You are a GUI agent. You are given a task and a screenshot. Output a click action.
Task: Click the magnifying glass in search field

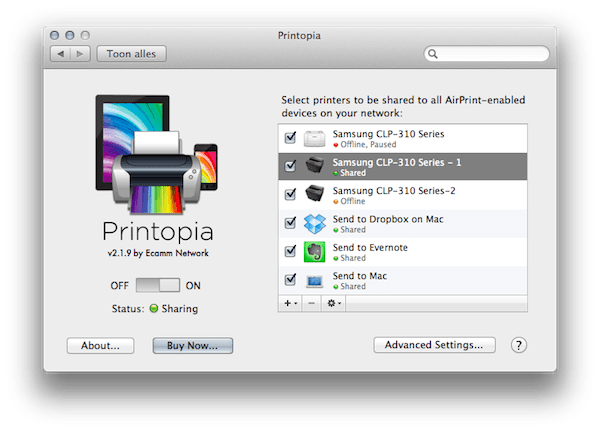[433, 54]
